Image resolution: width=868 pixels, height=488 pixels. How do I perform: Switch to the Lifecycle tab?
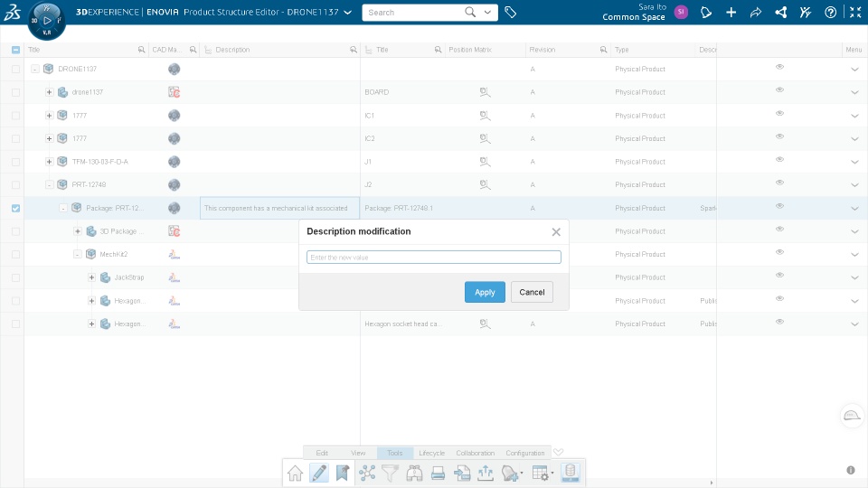[x=432, y=453]
